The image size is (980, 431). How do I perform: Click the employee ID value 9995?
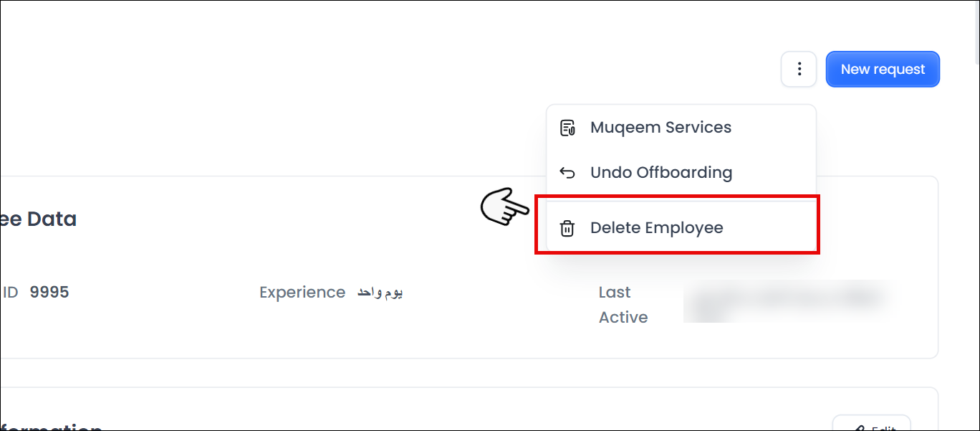point(49,293)
